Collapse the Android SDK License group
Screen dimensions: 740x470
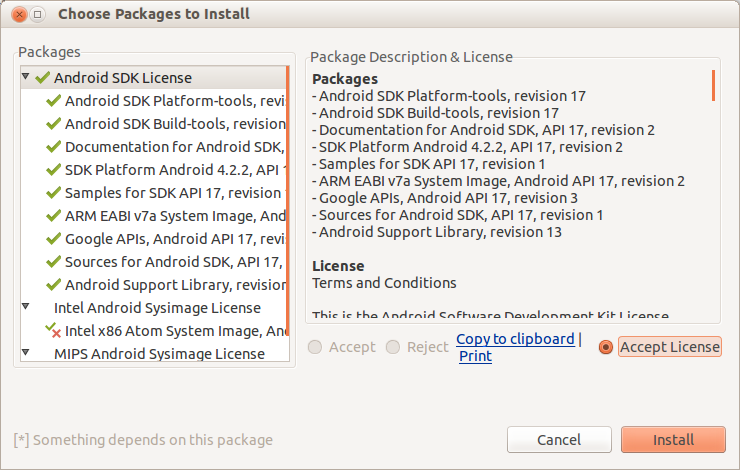[x=26, y=76]
